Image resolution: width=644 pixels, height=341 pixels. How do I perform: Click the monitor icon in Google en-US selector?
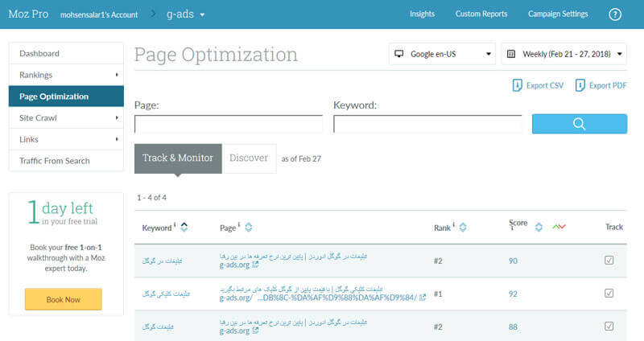[x=398, y=54]
